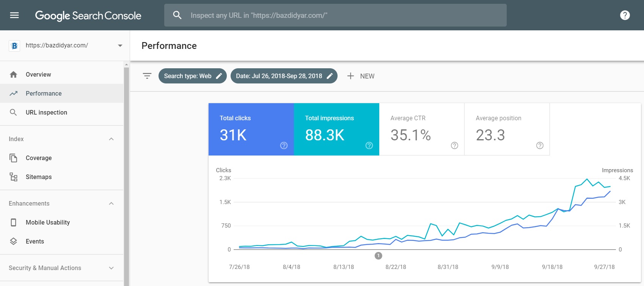644x286 pixels.
Task: Click the 8/22/18 chart date label
Action: [x=396, y=267]
